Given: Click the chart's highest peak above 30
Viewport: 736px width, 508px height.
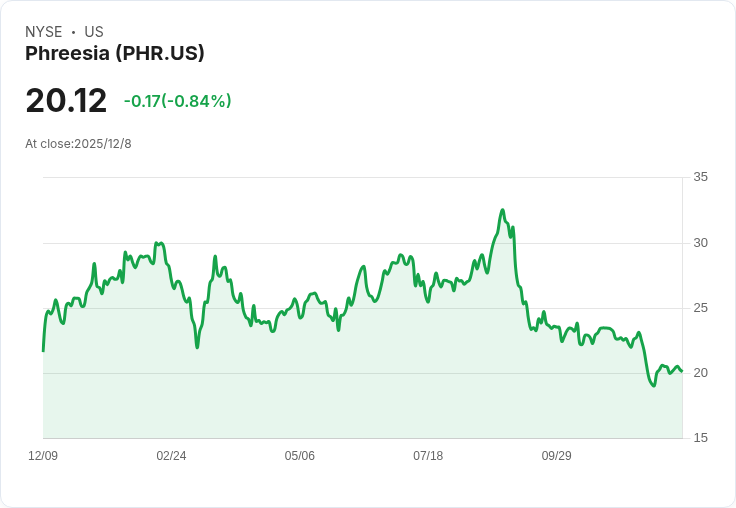Looking at the screenshot, I should point(503,210).
